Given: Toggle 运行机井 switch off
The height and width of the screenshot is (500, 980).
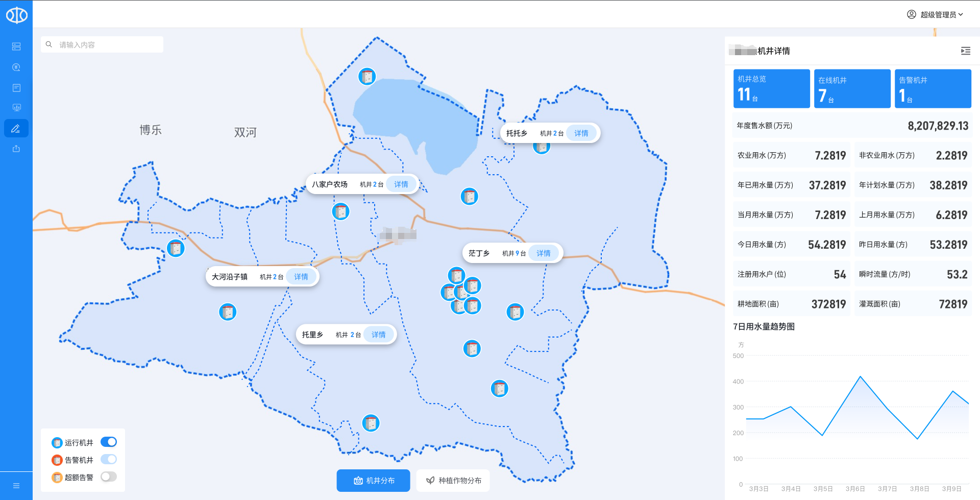Looking at the screenshot, I should coord(109,442).
